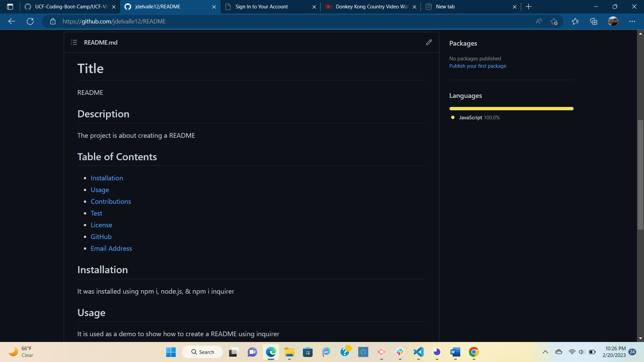Viewport: 644px width, 362px height.
Task: Launch Visual Studio Code from the taskbar
Action: pyautogui.click(x=418, y=352)
